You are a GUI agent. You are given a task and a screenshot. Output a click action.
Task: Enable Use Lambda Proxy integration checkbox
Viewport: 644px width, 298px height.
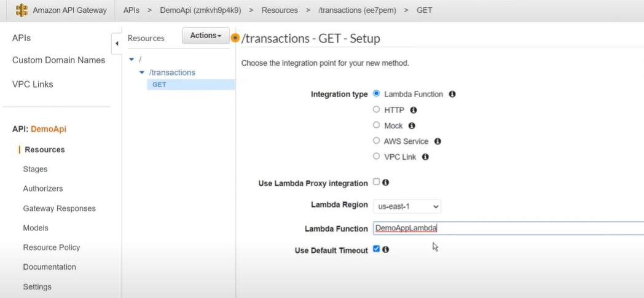pyautogui.click(x=376, y=182)
